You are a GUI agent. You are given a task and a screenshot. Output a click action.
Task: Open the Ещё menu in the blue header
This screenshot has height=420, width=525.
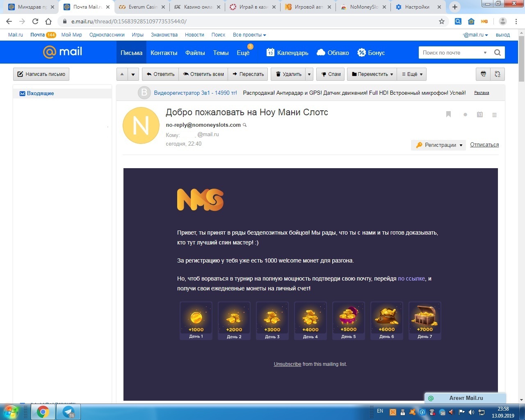pyautogui.click(x=243, y=52)
